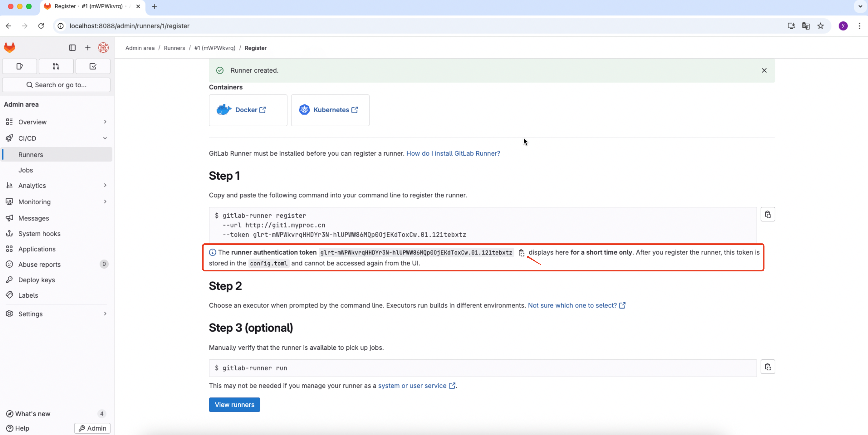This screenshot has height=435, width=868.
Task: Toggle the sidebar collapse icon
Action: click(72, 47)
